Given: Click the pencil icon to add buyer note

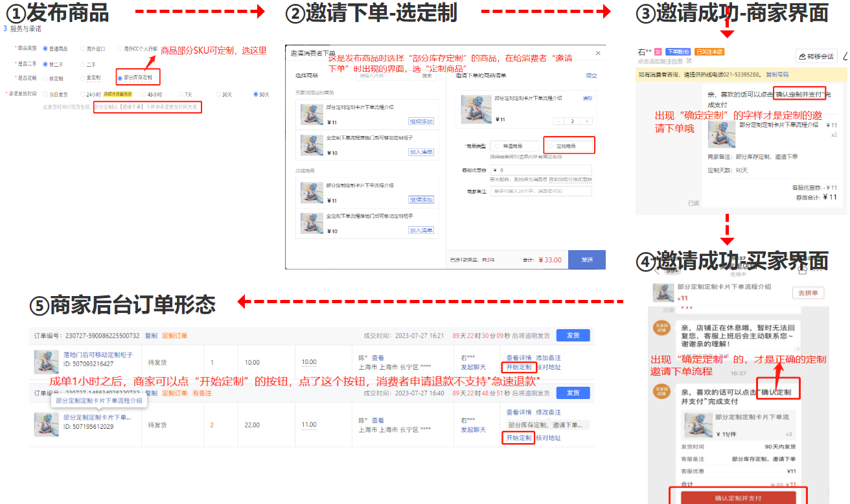Looking at the screenshot, I should pos(689,60).
